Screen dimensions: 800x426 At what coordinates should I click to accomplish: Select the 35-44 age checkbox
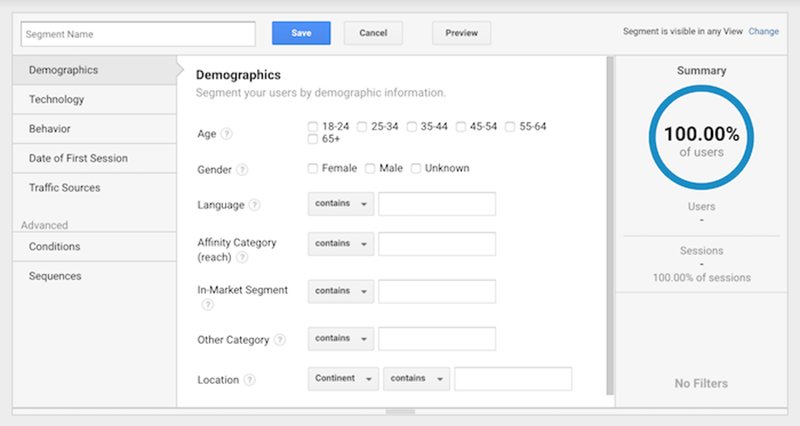point(411,127)
